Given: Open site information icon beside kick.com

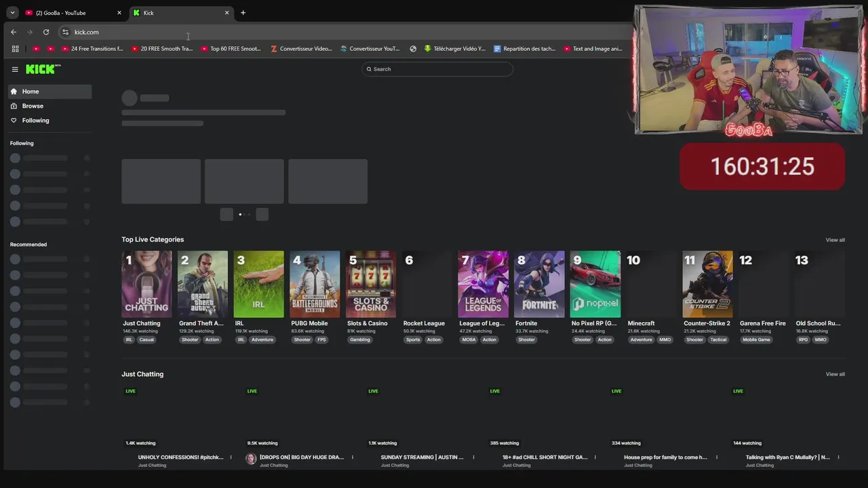Looking at the screenshot, I should (x=65, y=32).
